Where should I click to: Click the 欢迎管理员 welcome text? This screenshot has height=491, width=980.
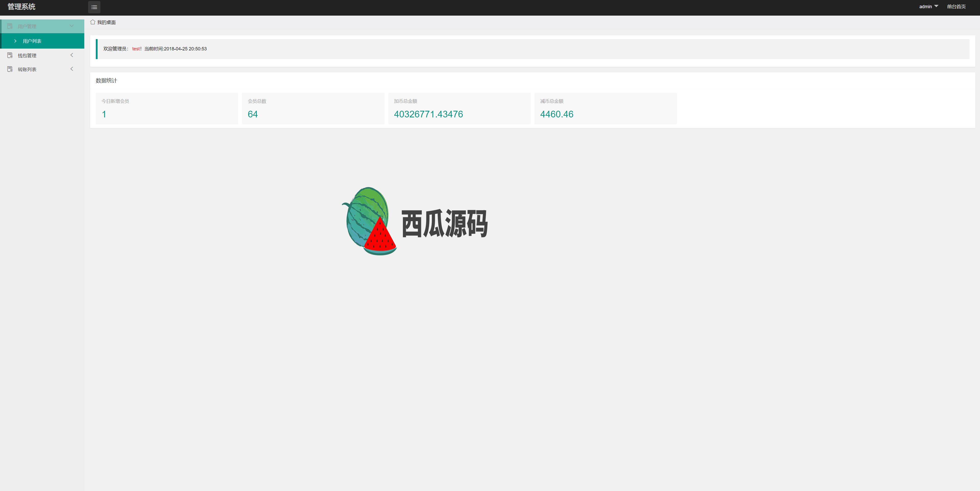[116, 49]
